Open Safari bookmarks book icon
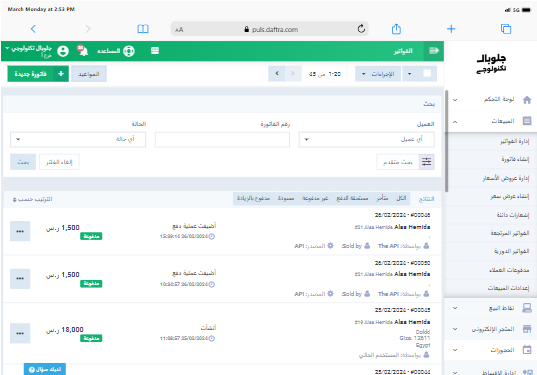The width and height of the screenshot is (537, 375). point(143,29)
